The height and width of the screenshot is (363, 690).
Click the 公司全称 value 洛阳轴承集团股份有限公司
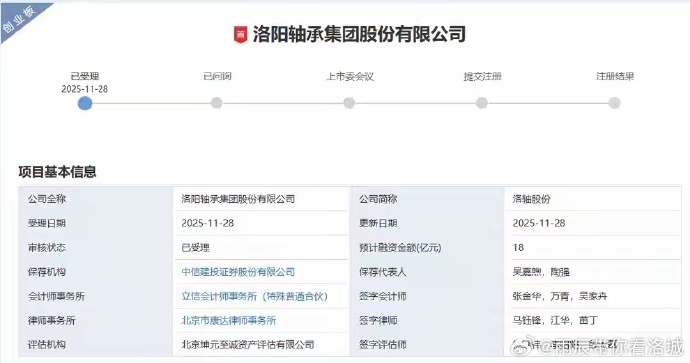(x=238, y=199)
